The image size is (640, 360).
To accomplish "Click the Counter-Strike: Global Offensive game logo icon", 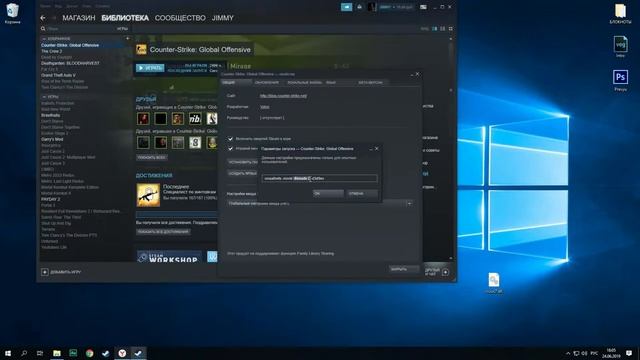I will (141, 49).
